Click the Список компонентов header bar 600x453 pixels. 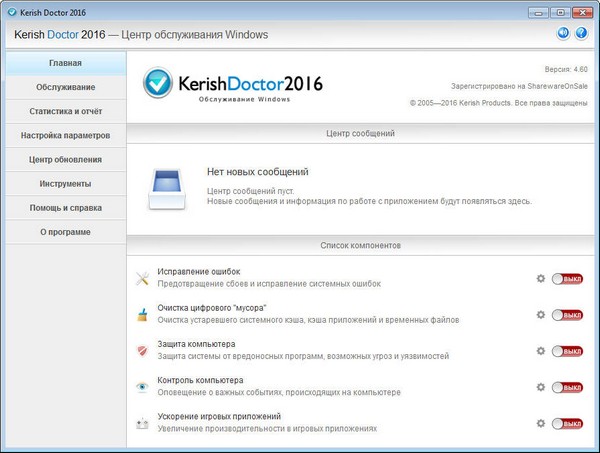360,245
